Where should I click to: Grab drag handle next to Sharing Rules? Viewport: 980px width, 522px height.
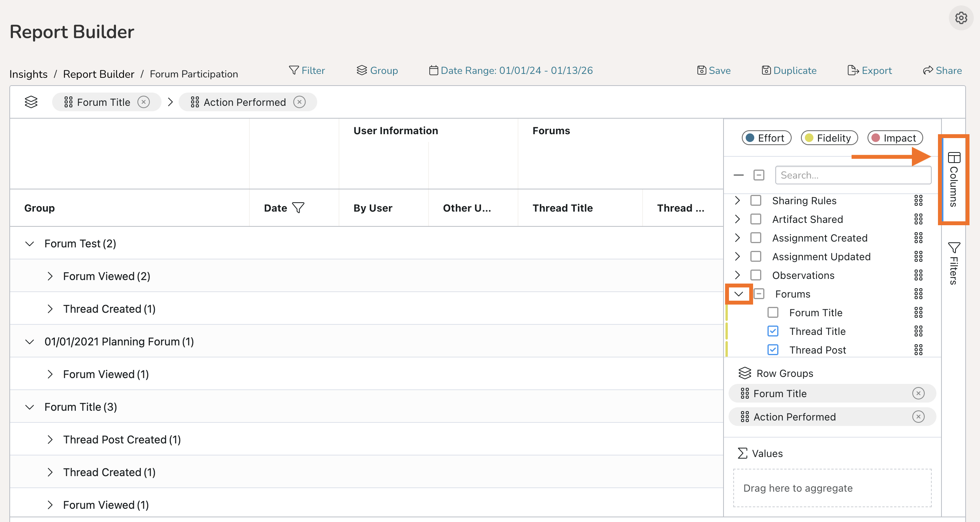[918, 200]
